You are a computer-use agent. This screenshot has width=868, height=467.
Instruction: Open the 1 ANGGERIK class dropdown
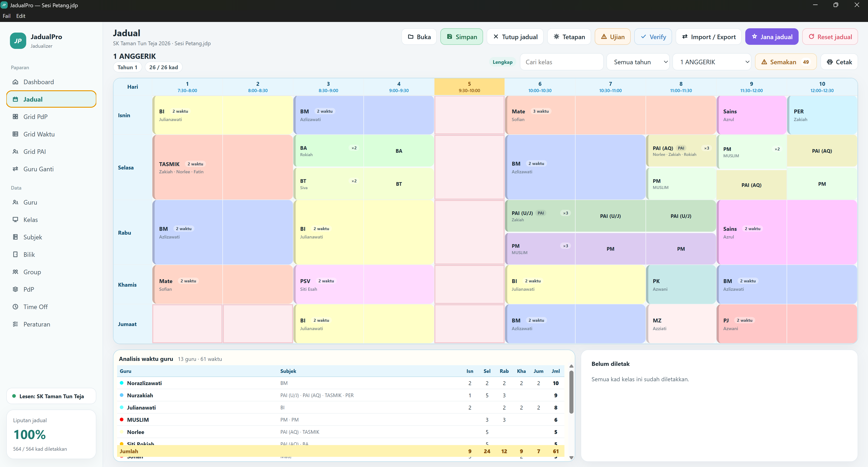(712, 62)
